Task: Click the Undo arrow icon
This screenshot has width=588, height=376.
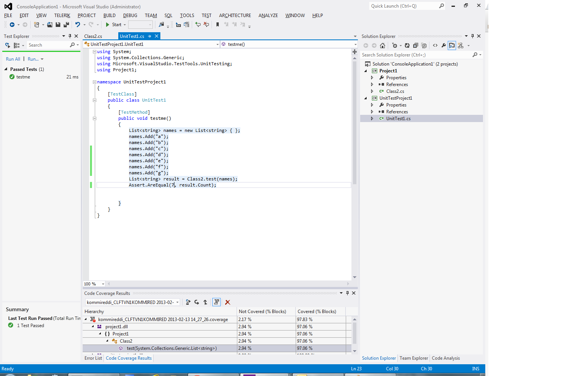Action: pyautogui.click(x=78, y=25)
